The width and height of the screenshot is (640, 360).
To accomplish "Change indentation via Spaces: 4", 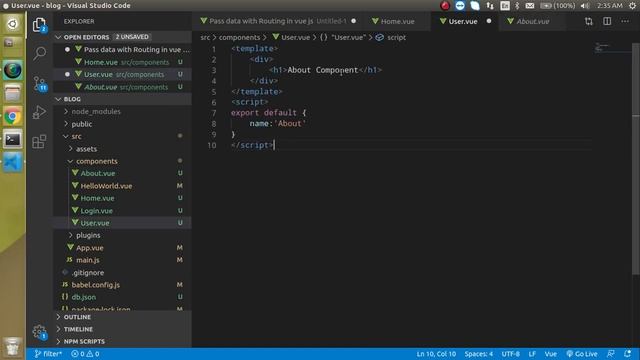I will coord(478,354).
